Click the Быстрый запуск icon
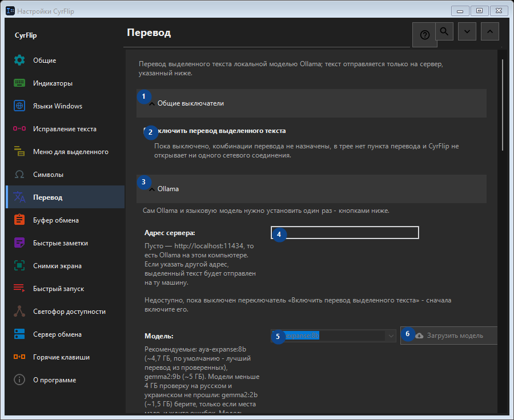The image size is (514, 420). [19, 289]
